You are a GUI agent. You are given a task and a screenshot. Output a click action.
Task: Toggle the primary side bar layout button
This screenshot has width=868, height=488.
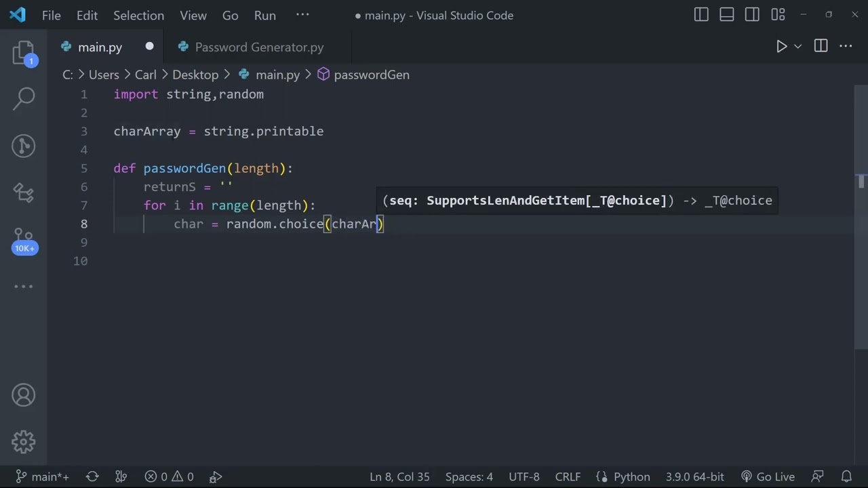coord(701,15)
